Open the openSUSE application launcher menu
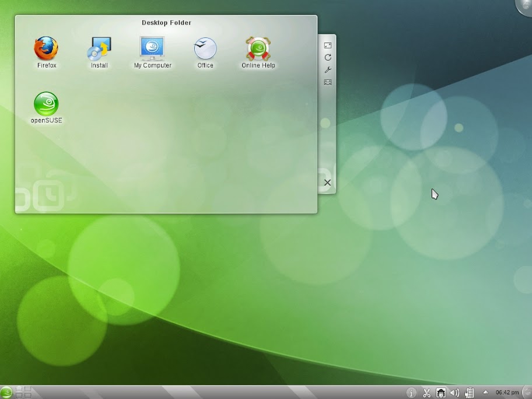Viewport: 532px width, 399px height. (6, 393)
